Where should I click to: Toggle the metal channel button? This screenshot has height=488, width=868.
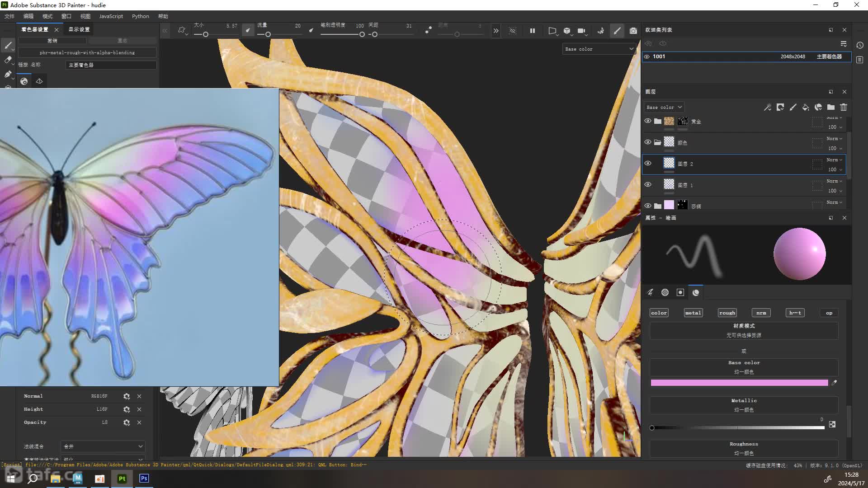point(693,313)
